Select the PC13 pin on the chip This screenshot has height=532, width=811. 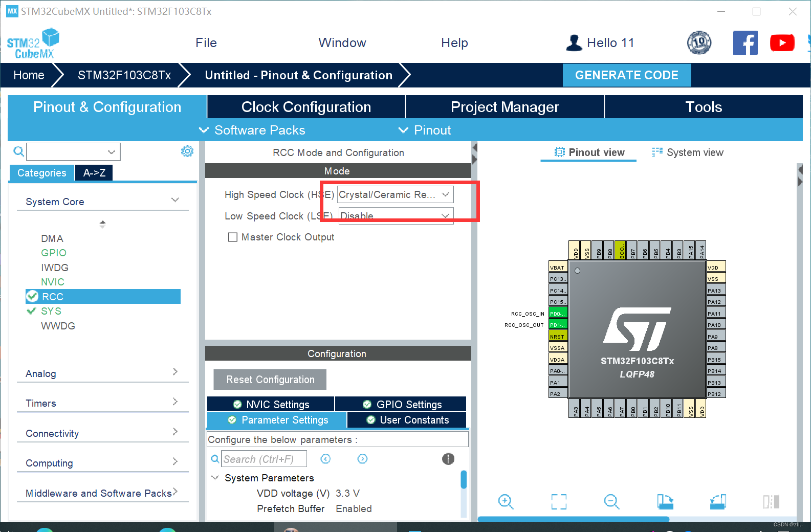pyautogui.click(x=557, y=279)
